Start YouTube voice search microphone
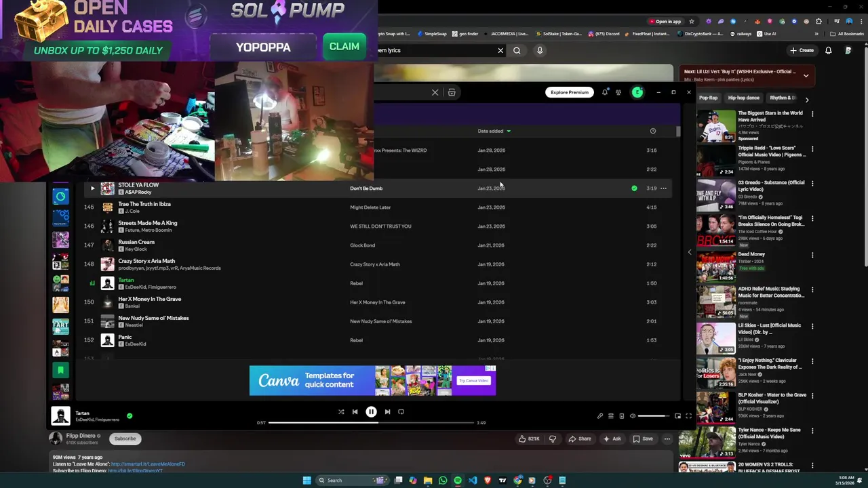The image size is (868, 488). (x=540, y=50)
